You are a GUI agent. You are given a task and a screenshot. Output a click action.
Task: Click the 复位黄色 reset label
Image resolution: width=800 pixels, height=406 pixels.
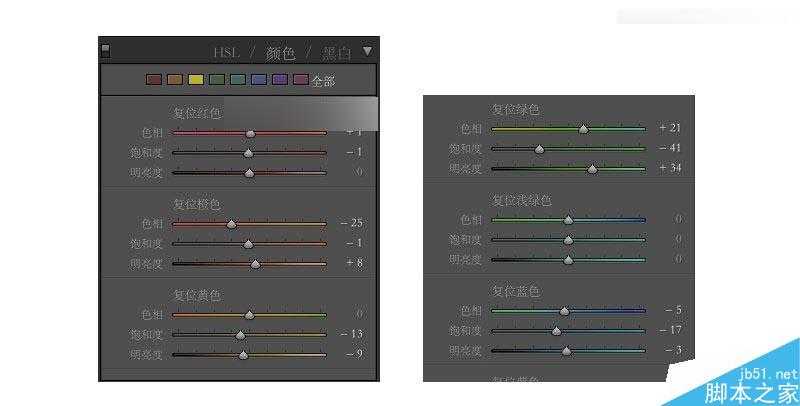197,295
